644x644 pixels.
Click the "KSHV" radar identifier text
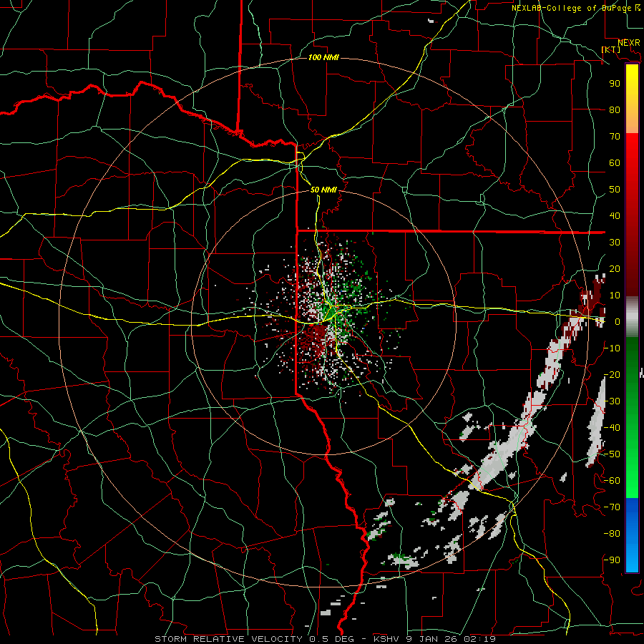(x=388, y=639)
